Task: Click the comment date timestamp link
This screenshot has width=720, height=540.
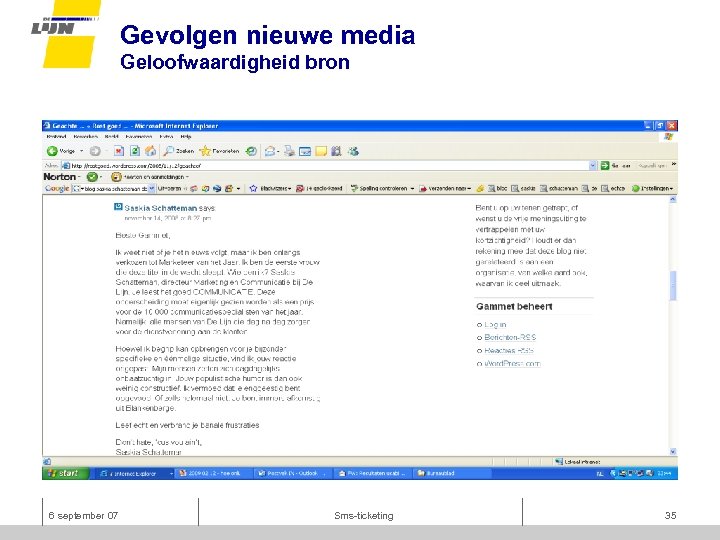Action: tap(168, 218)
